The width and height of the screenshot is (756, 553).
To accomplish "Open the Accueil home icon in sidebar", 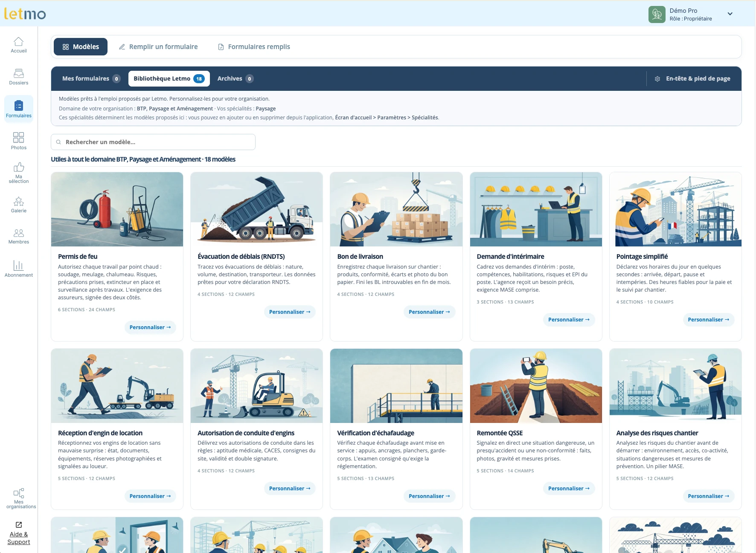I will 19,41.
